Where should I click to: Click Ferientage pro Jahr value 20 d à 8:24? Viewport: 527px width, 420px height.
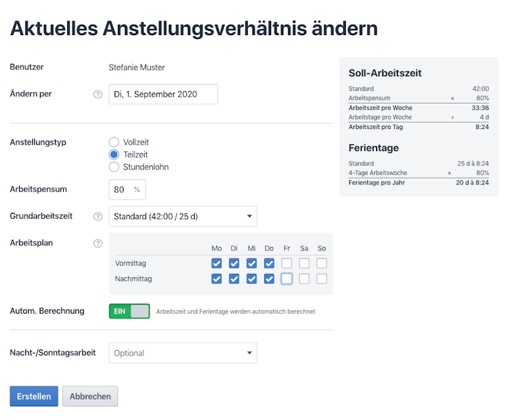472,183
